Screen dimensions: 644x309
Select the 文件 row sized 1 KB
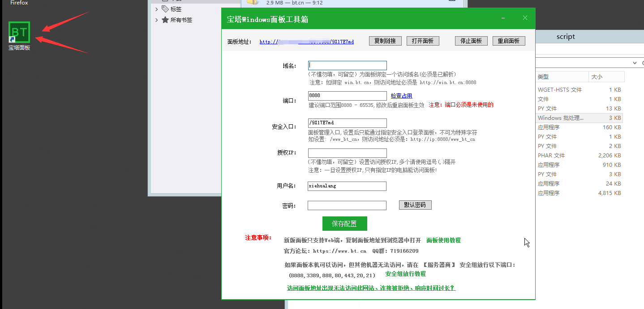click(580, 99)
